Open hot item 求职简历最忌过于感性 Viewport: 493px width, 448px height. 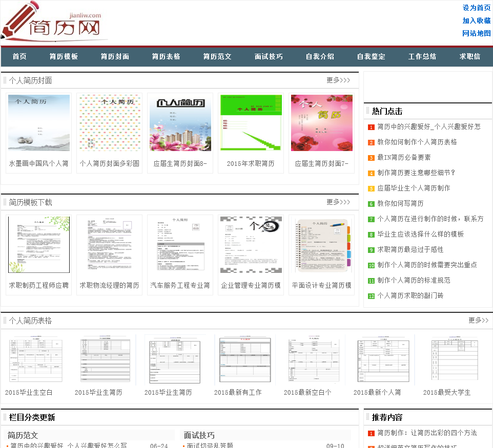(410, 250)
